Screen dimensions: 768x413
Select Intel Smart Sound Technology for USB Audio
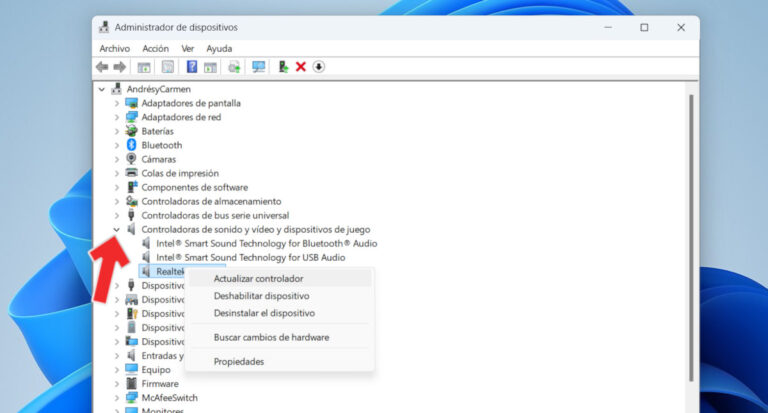click(266, 257)
